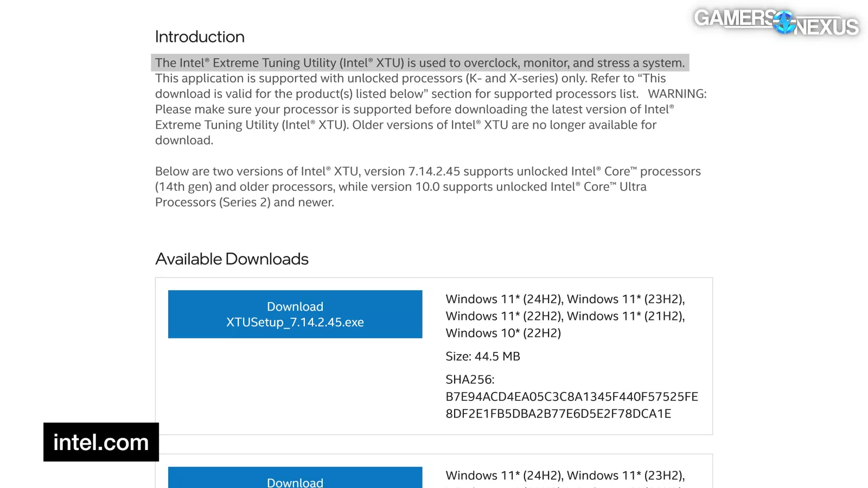This screenshot has height=488, width=868.
Task: Click the blue Gamers Nexus emblem icon
Action: [784, 23]
